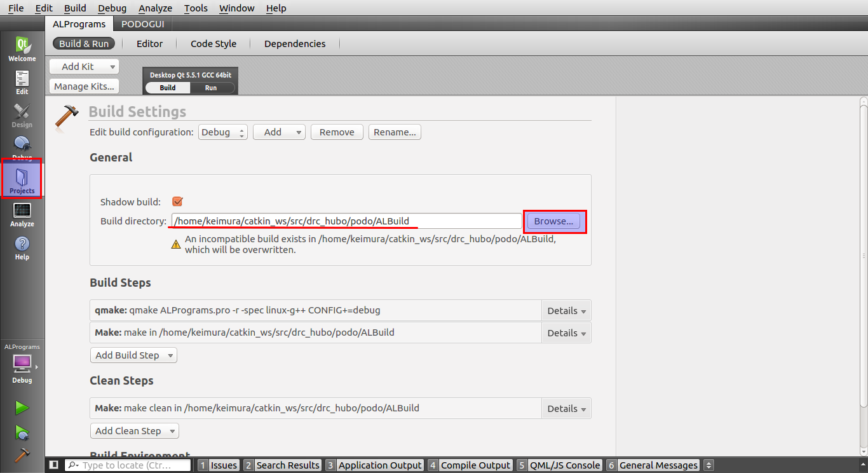Click the Rename configuration button
Image resolution: width=868 pixels, height=473 pixels.
[x=395, y=132]
